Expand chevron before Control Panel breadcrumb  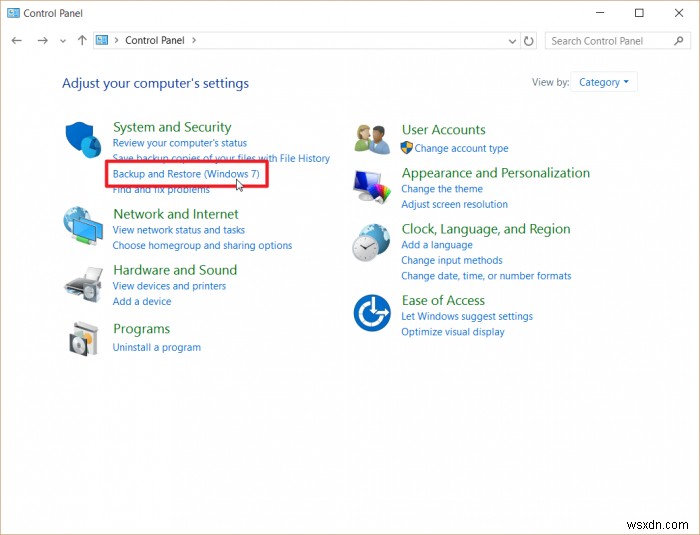click(116, 40)
